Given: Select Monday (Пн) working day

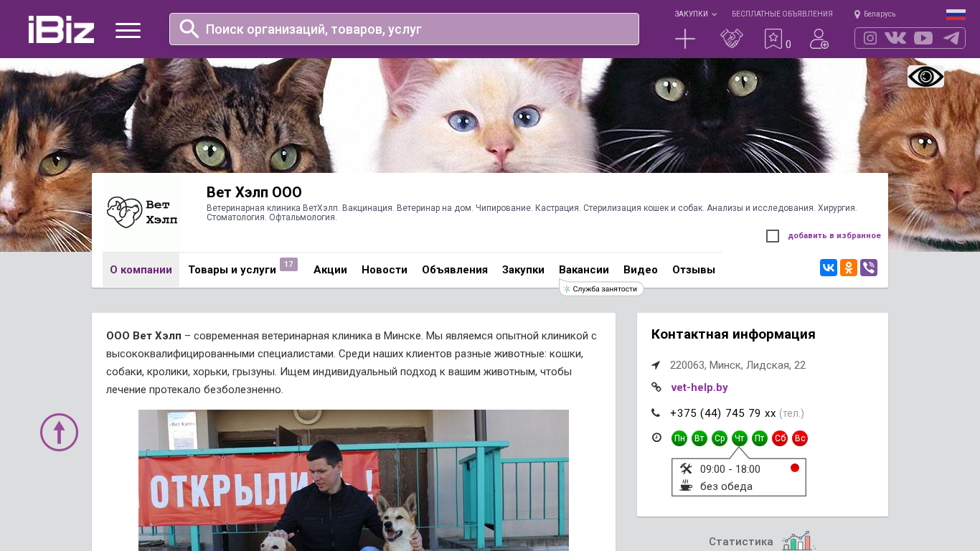Looking at the screenshot, I should coord(679,438).
